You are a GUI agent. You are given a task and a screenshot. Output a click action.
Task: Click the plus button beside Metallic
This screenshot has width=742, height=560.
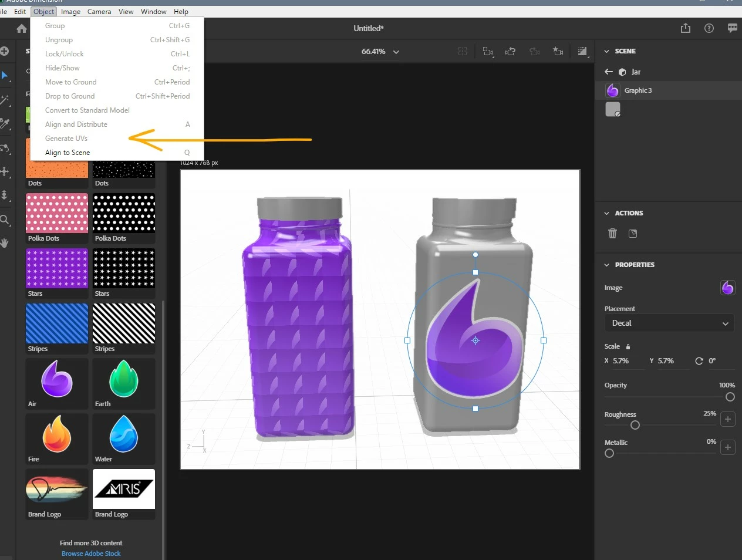pos(728,447)
